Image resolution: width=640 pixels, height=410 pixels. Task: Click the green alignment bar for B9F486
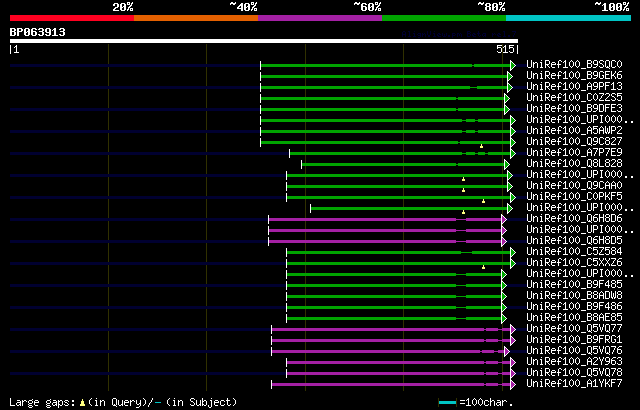[x=394, y=308]
